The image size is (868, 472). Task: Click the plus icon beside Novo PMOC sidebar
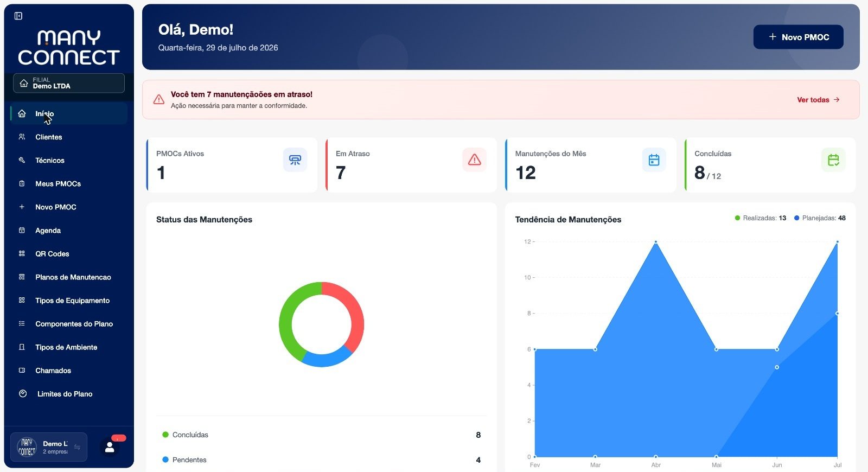pos(22,207)
